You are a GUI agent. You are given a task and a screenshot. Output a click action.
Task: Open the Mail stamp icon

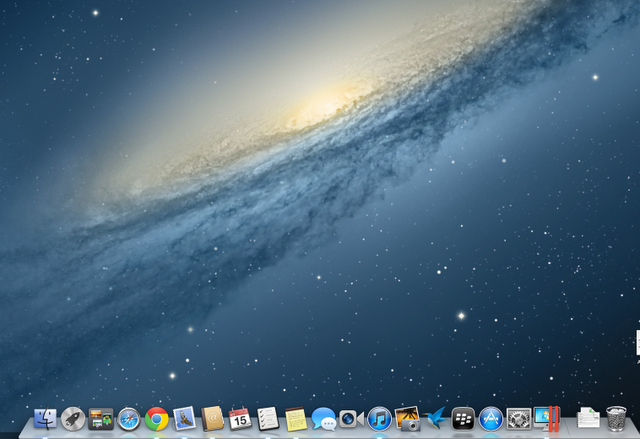184,419
